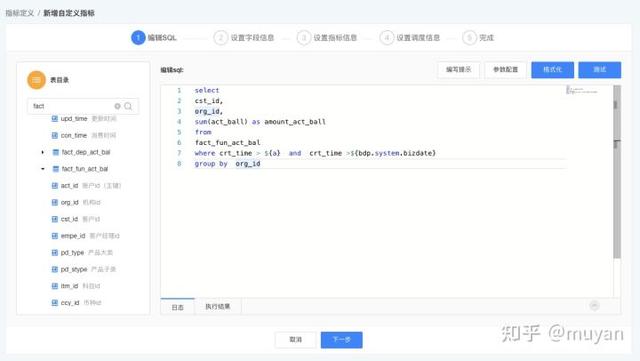Clear the table search field text
Screen dimensions: 640x361
coord(118,106)
